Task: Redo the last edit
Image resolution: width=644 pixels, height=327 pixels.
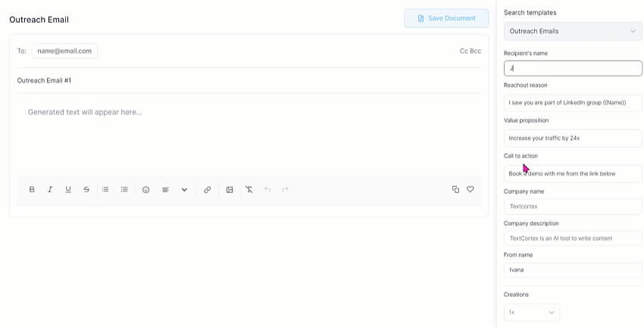Action: click(286, 189)
